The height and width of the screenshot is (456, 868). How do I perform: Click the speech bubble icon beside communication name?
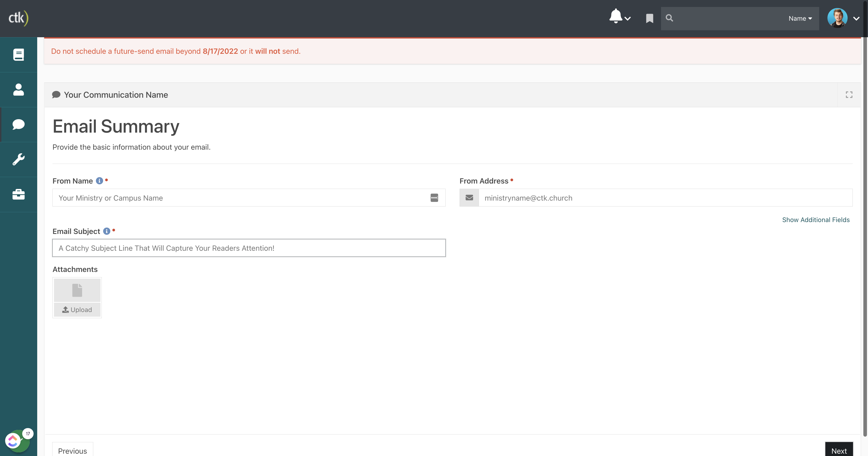coord(56,95)
